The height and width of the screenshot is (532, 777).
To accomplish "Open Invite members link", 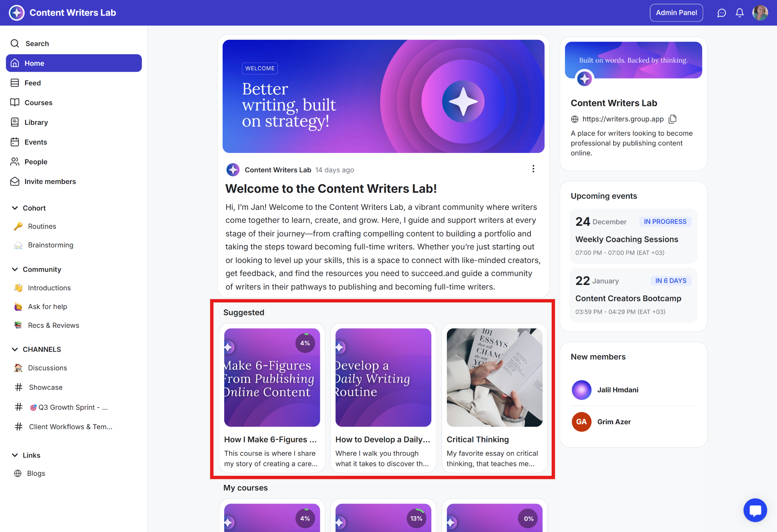I will pos(50,181).
